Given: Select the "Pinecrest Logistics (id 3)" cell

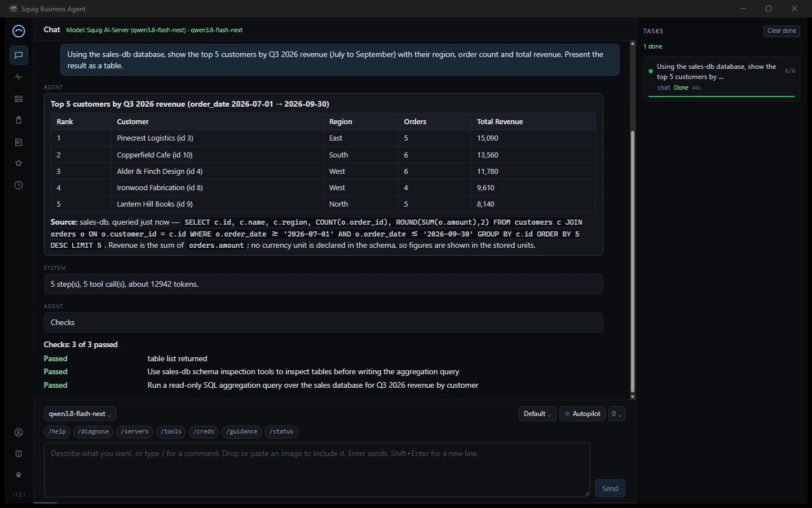Looking at the screenshot, I should coord(217,138).
